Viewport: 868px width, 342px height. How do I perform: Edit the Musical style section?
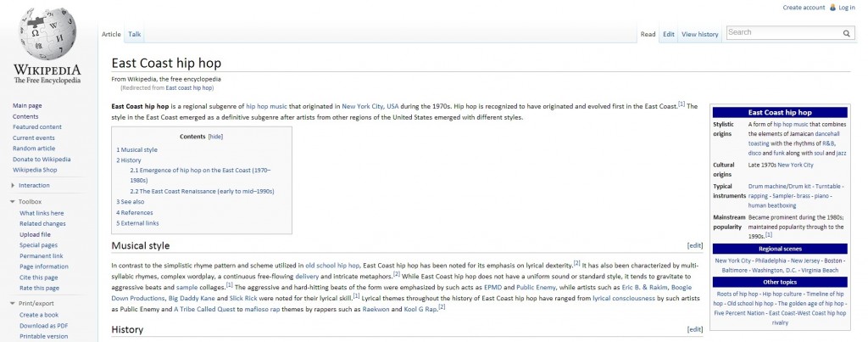click(x=694, y=246)
